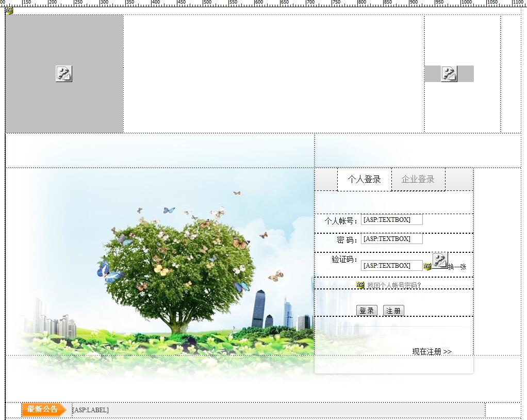This screenshot has height=420, width=527.
Task: Select the orange 最新公告 badge
Action: pos(44,410)
